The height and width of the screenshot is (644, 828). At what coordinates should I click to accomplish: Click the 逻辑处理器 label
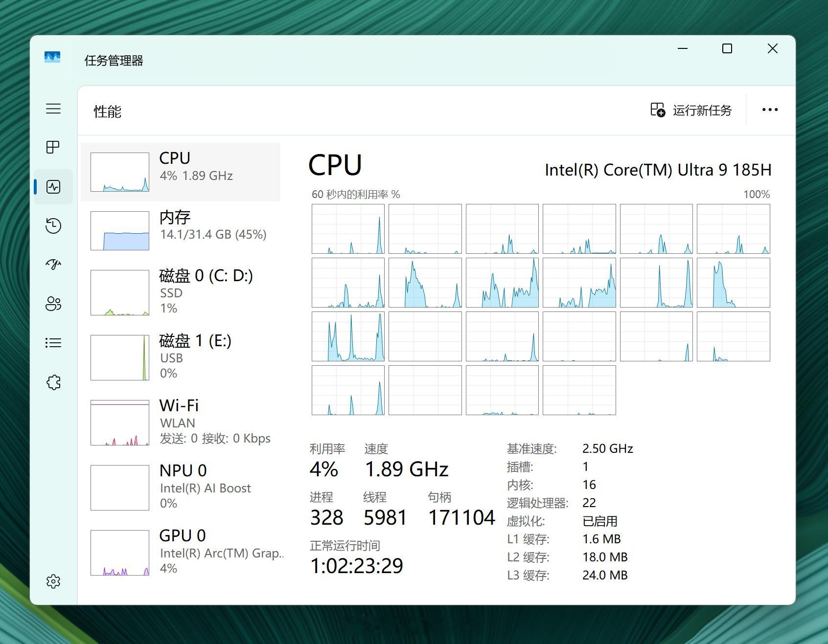537,503
